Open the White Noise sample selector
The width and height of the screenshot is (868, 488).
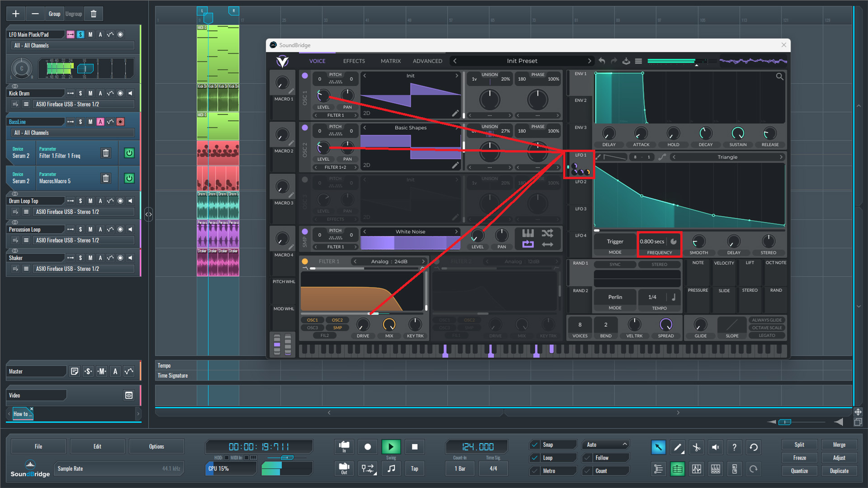tap(410, 232)
